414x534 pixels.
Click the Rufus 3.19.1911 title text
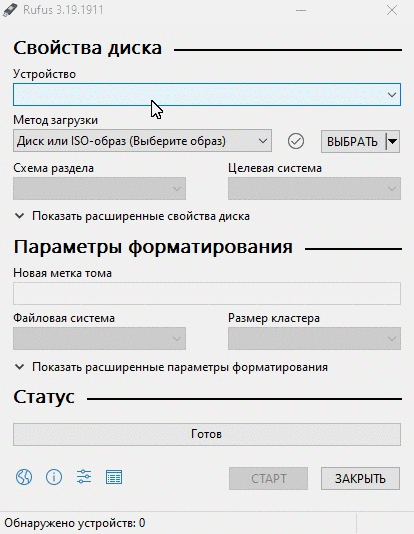(63, 10)
